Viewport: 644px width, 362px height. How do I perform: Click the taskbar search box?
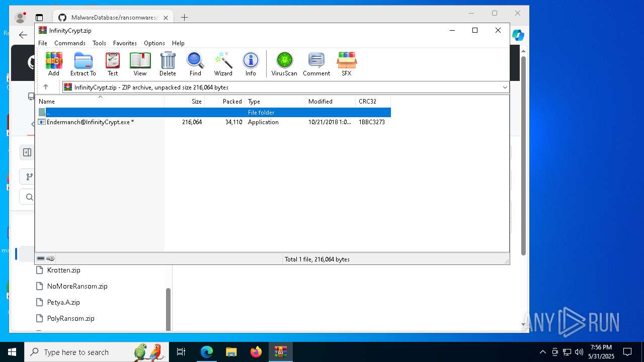(x=97, y=352)
